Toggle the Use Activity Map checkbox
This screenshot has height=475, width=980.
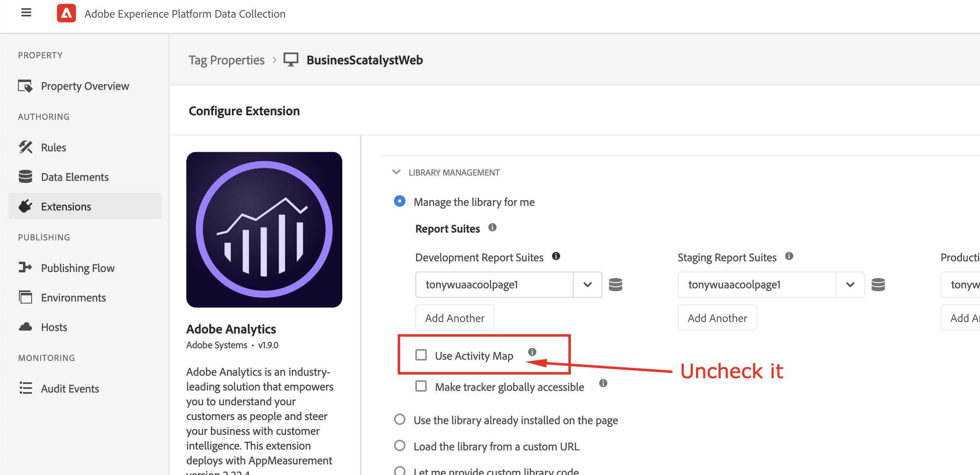(x=421, y=355)
